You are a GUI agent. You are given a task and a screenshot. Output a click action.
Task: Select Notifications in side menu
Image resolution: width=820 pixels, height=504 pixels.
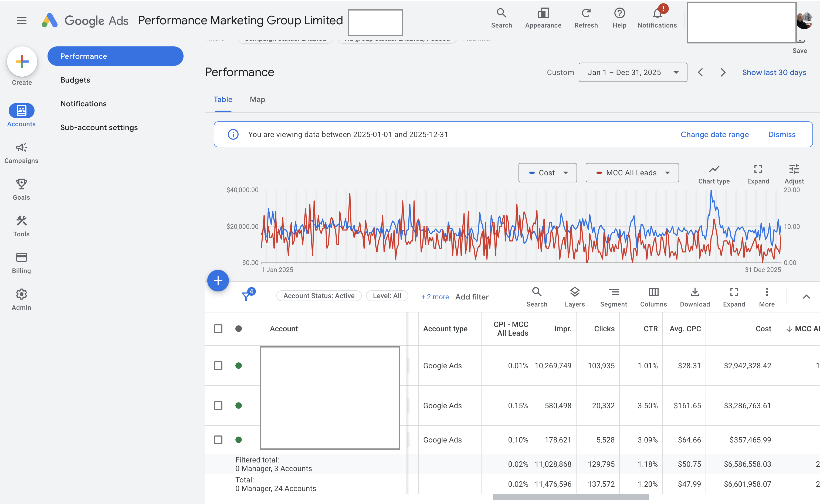coord(83,104)
